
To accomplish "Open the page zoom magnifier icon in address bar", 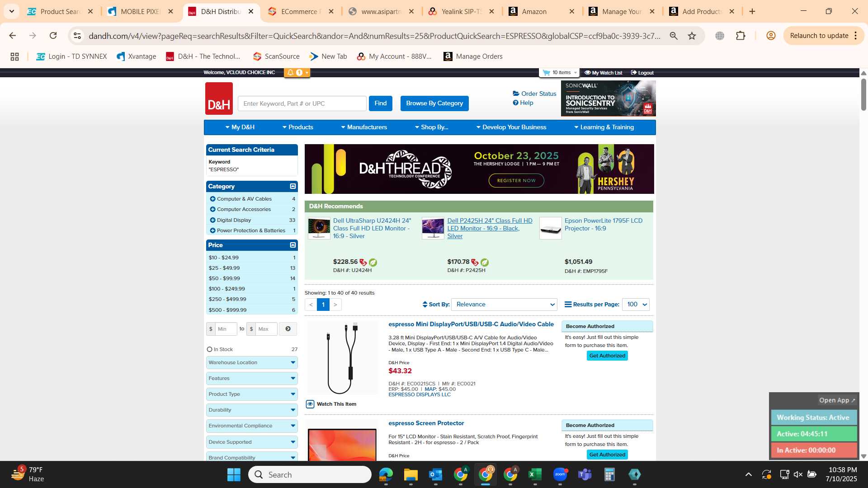I will [674, 36].
